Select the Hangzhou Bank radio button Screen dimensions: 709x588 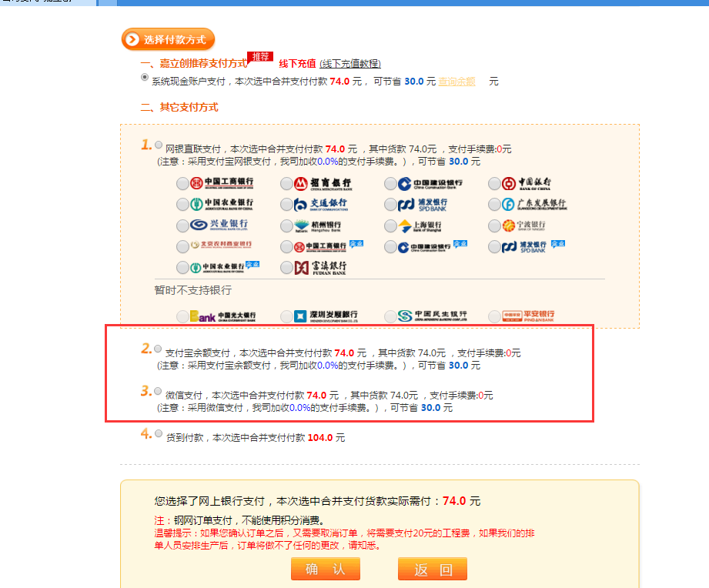[286, 226]
